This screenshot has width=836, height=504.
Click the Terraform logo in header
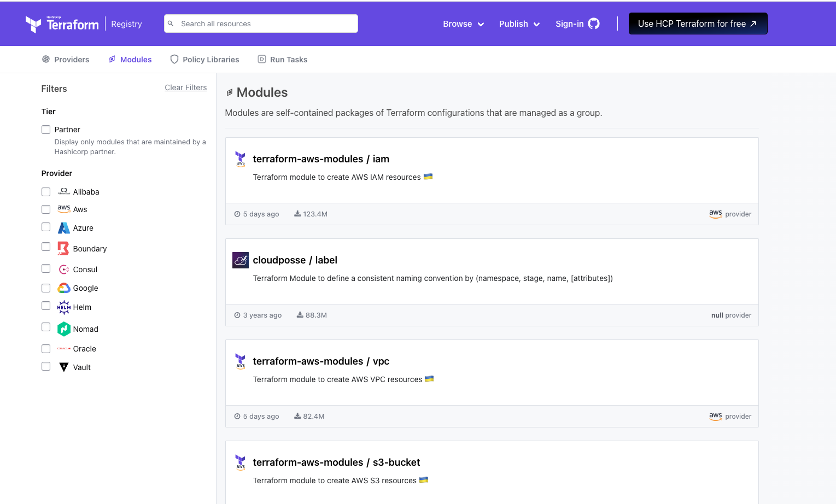click(x=62, y=24)
